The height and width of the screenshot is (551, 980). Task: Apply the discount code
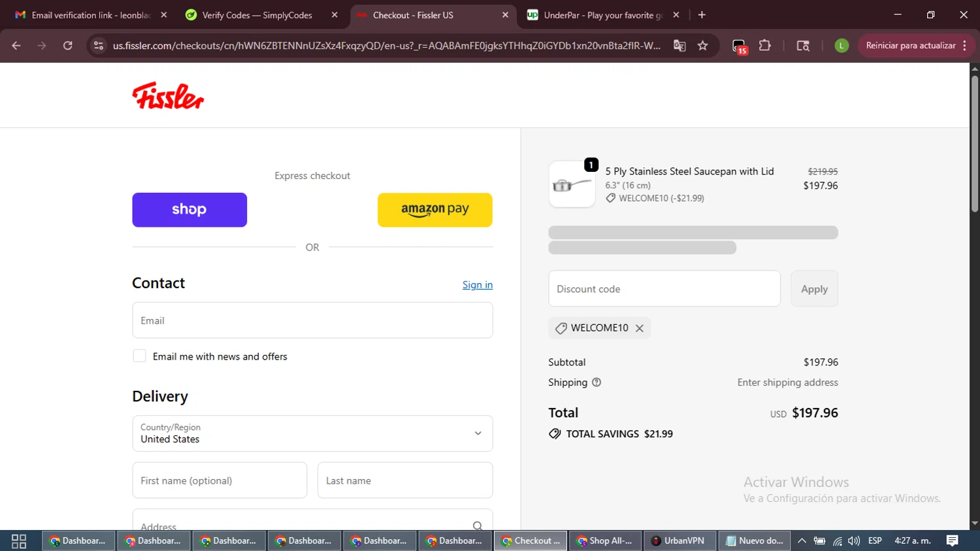(x=814, y=289)
